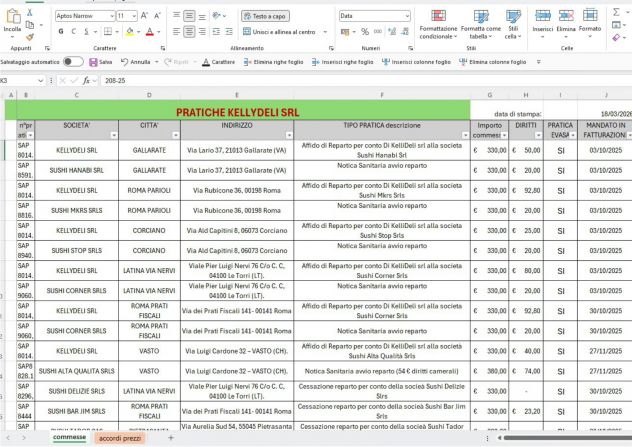Click the increase indent icon
Image resolution: width=632 pixels, height=447 pixels.
229,31
